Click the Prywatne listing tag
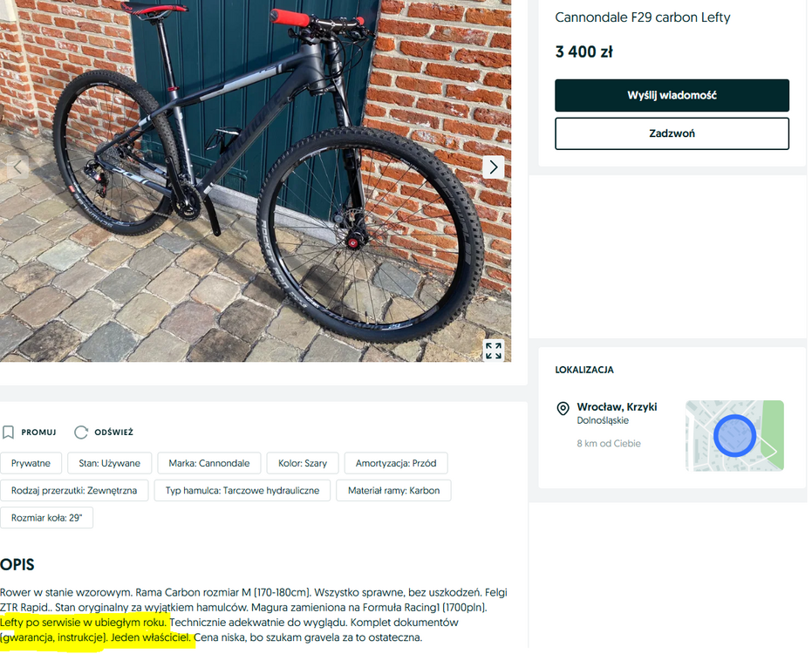 click(31, 463)
